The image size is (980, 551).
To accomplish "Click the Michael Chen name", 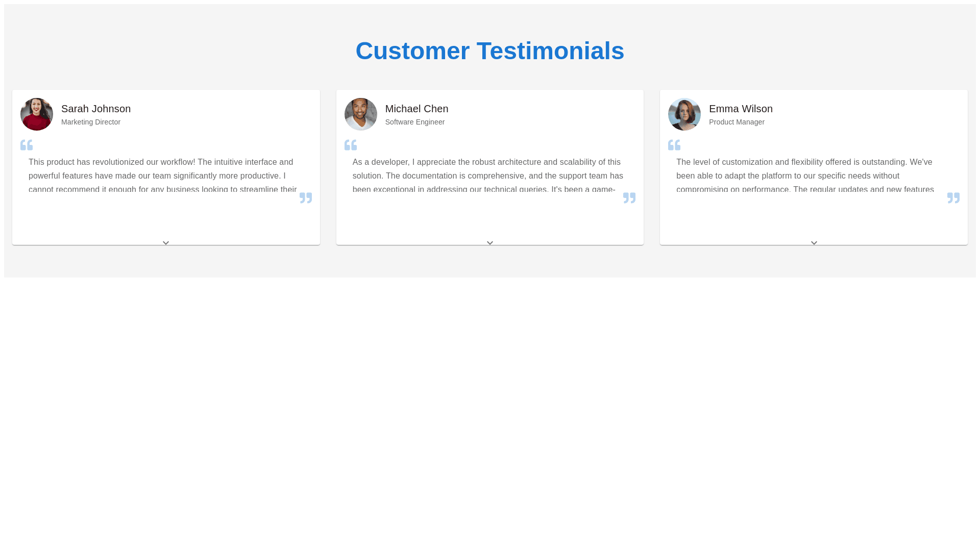I will (x=416, y=109).
